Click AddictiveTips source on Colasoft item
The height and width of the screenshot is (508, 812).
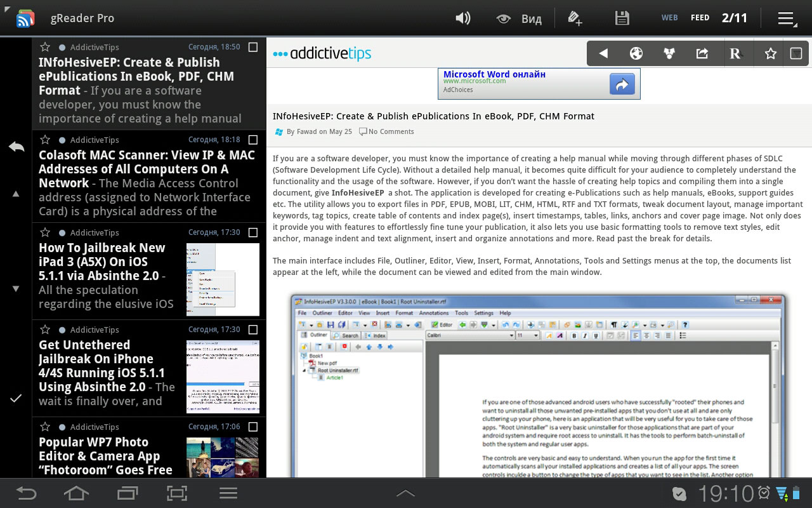tap(95, 140)
